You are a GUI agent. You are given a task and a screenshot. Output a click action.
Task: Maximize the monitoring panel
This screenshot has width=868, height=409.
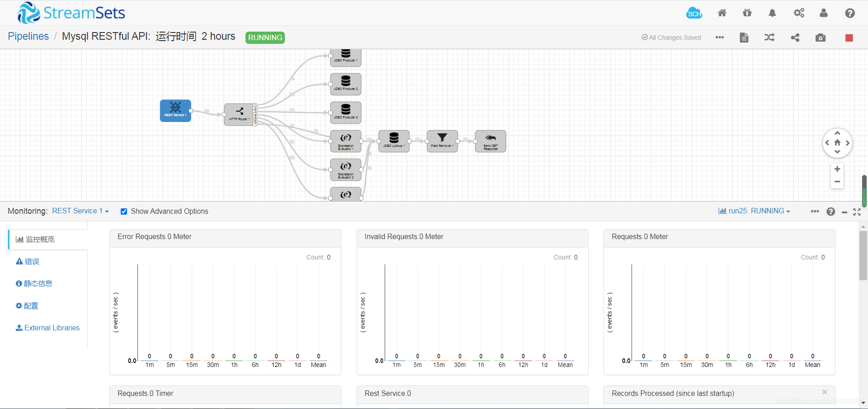pyautogui.click(x=857, y=212)
